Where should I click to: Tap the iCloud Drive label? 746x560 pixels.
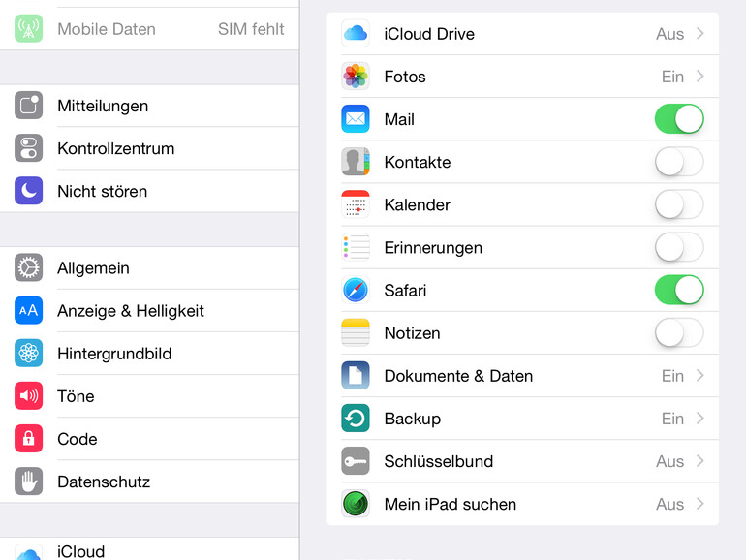pyautogui.click(x=429, y=34)
